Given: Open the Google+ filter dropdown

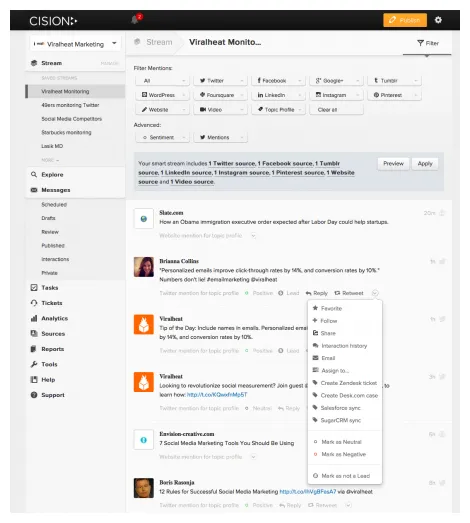Looking at the screenshot, I should click(337, 81).
